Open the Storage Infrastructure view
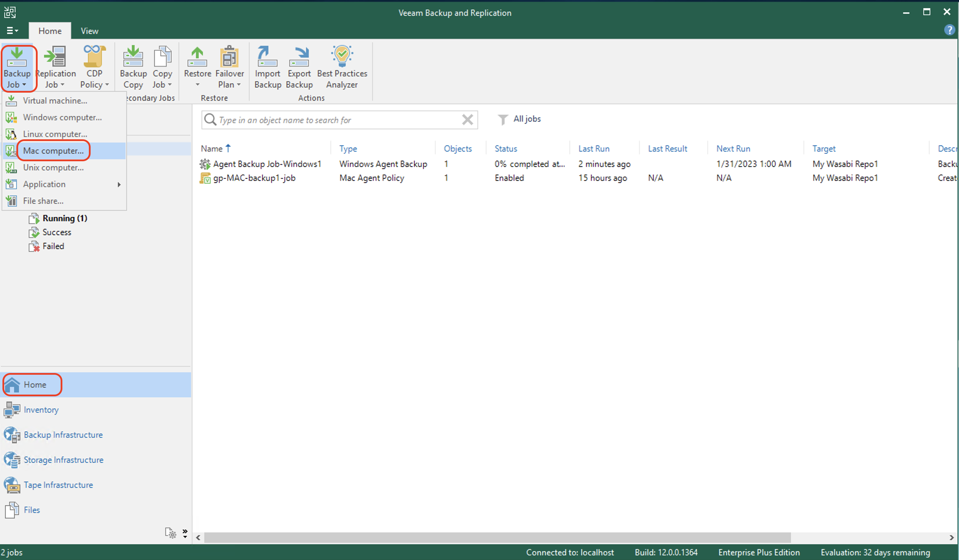This screenshot has width=959, height=560. [x=96, y=460]
